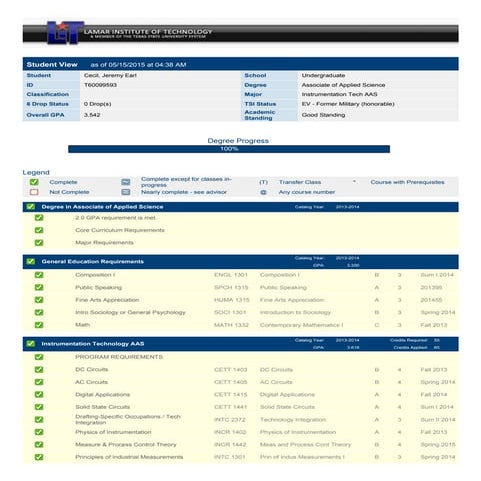Image resolution: width=481 pixels, height=481 pixels.
Task: Click the Lamar Institute of Technology banner title
Action: coord(148,32)
